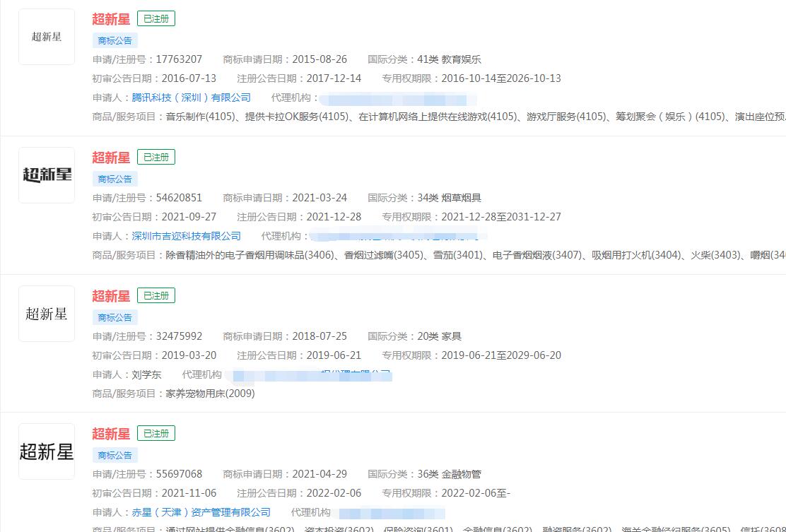The width and height of the screenshot is (786, 532).
Task: Click 已注册 badge of trademark 54620851
Action: [x=156, y=157]
